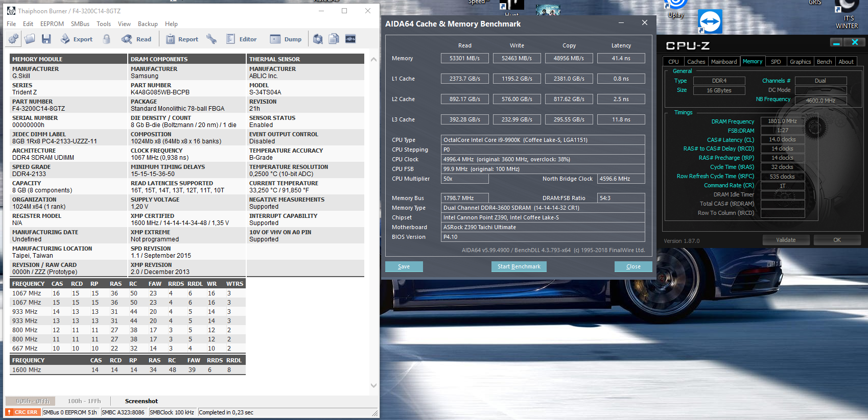Open the Report view from toolbar

pyautogui.click(x=182, y=39)
